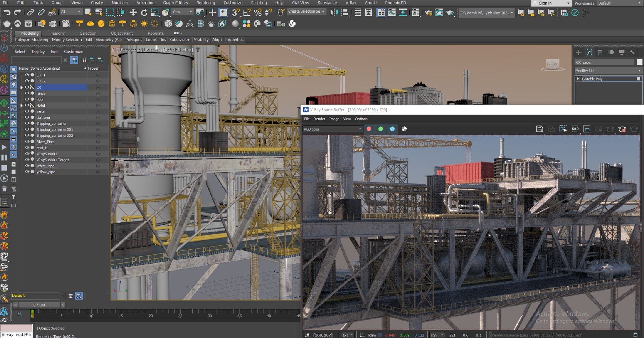The width and height of the screenshot is (644, 338).
Task: Open the project path dropdown
Action: (486, 13)
